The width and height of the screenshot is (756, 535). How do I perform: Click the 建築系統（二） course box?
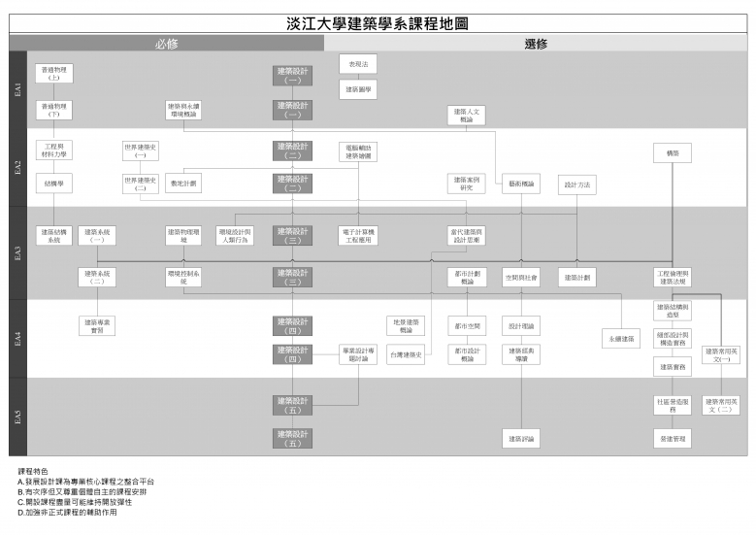coord(97,277)
